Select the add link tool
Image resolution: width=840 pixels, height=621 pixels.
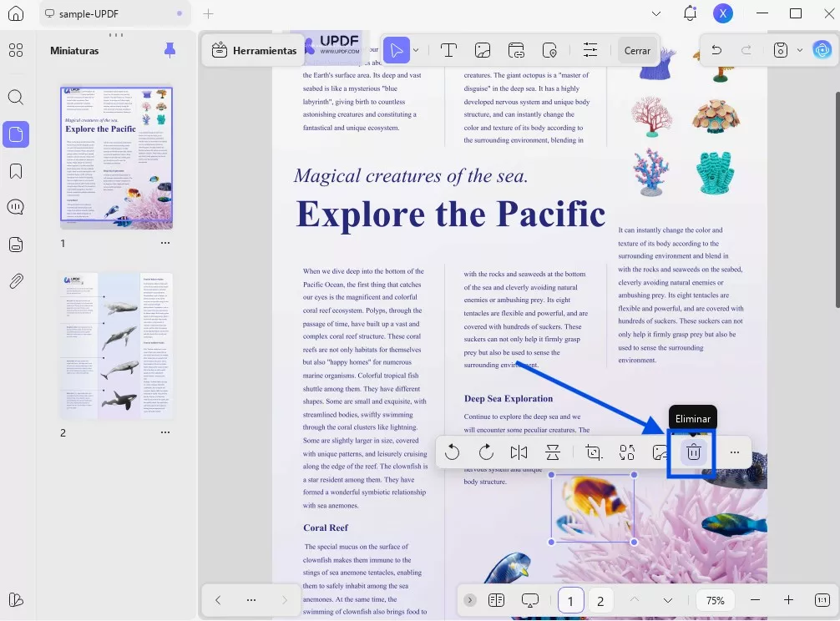click(516, 50)
